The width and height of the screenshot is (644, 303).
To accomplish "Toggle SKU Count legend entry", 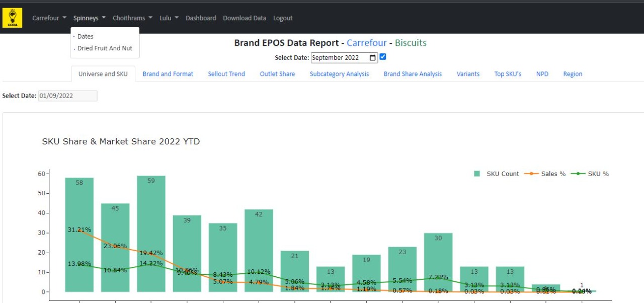I will tap(497, 174).
